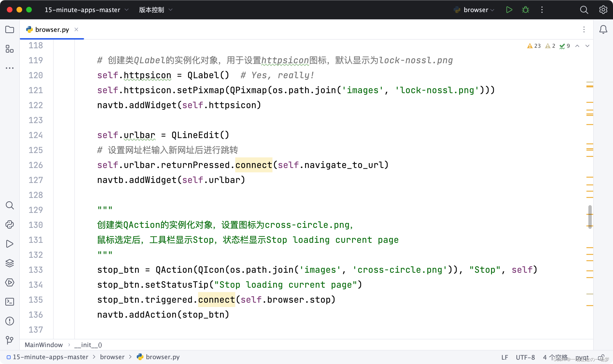Open the Problems tool window
613x364 pixels.
[x=10, y=321]
